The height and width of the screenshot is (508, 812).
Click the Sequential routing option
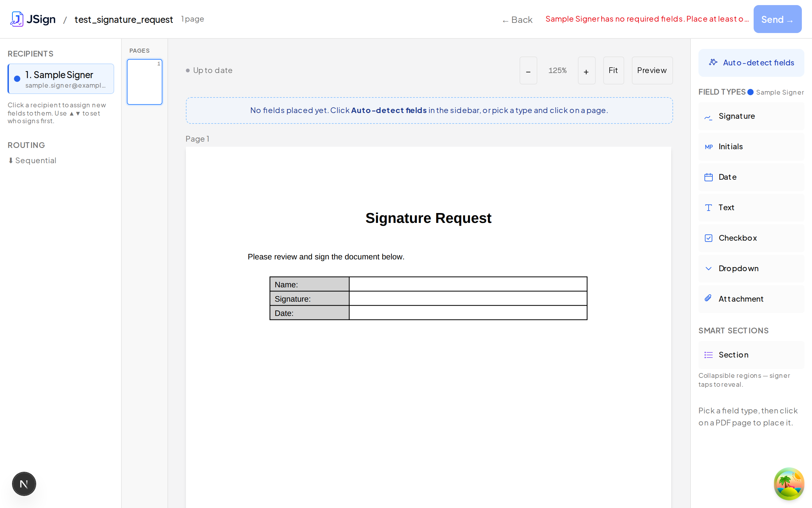(32, 161)
